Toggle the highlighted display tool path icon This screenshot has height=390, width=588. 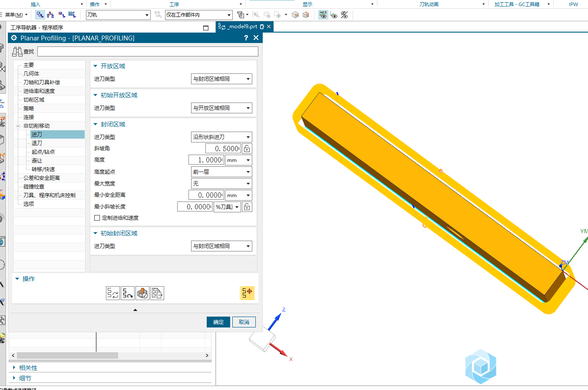point(247,293)
